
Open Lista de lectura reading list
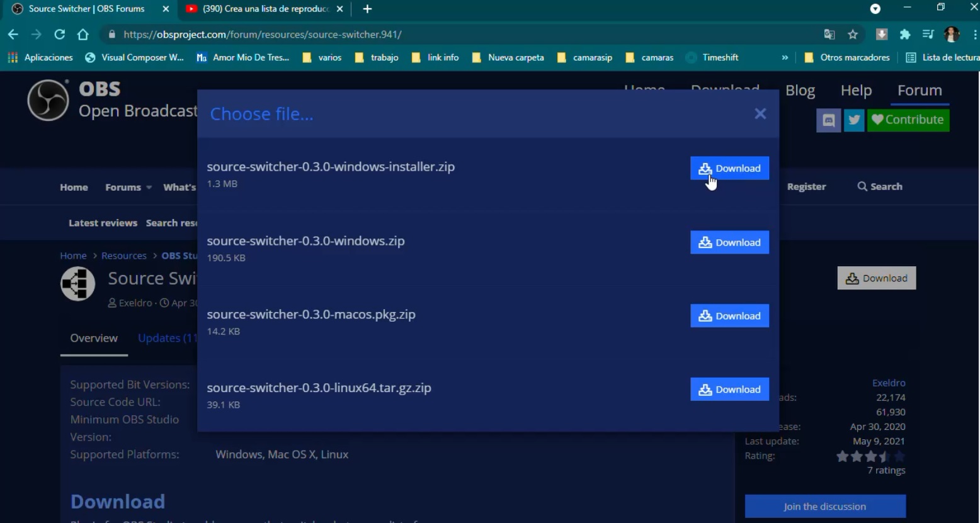(942, 57)
